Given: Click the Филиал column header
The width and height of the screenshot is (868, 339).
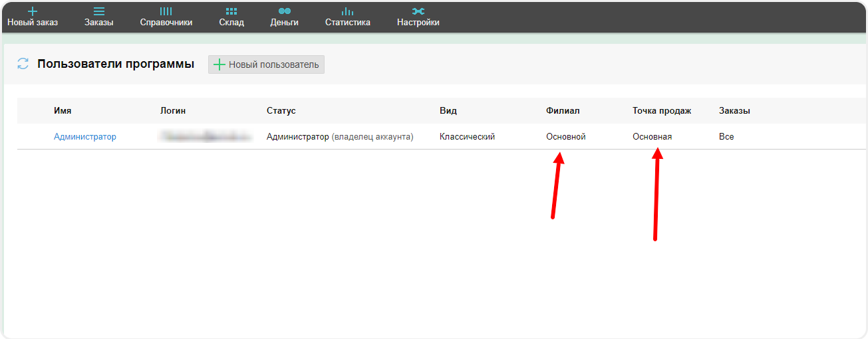Looking at the screenshot, I should coord(563,111).
